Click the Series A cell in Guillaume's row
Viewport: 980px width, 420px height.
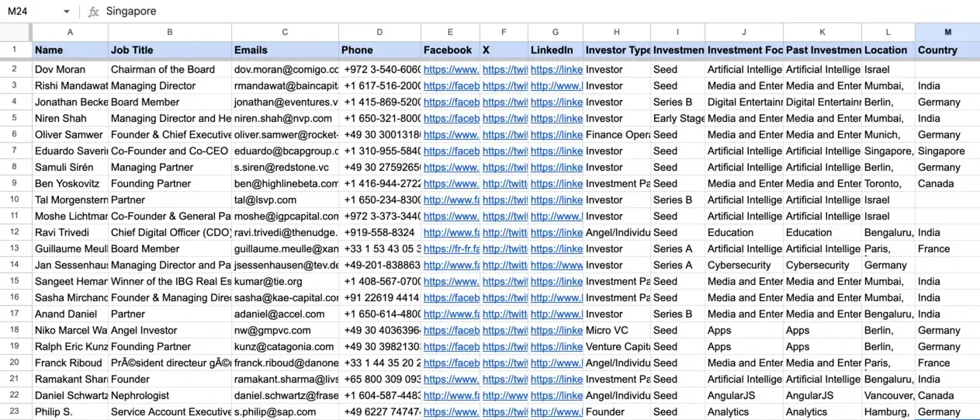pos(678,248)
